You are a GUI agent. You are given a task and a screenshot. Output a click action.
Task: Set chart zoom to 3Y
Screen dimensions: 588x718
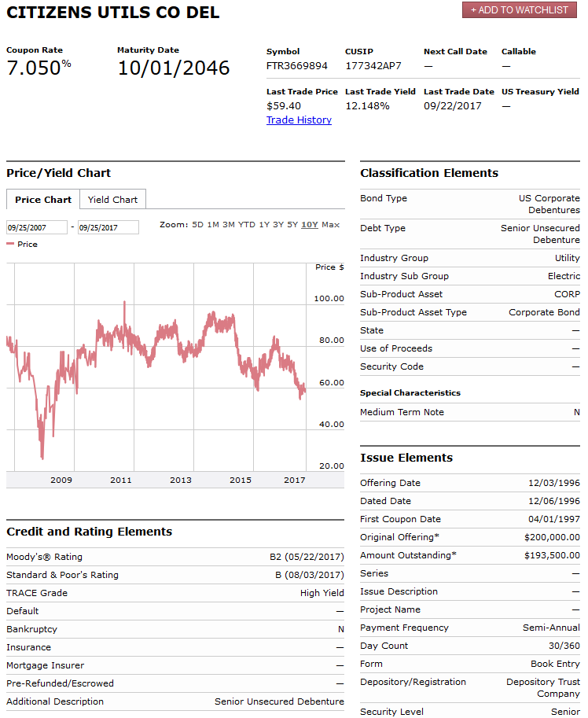click(278, 225)
